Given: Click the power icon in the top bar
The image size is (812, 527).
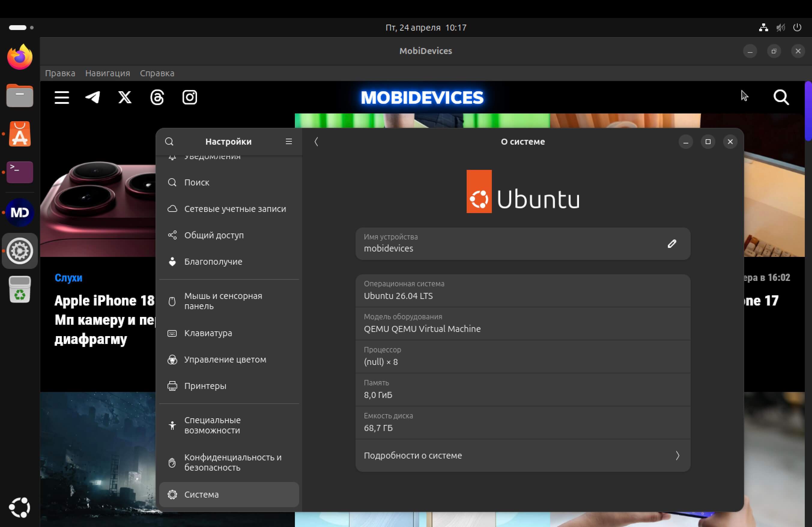Looking at the screenshot, I should [x=797, y=28].
